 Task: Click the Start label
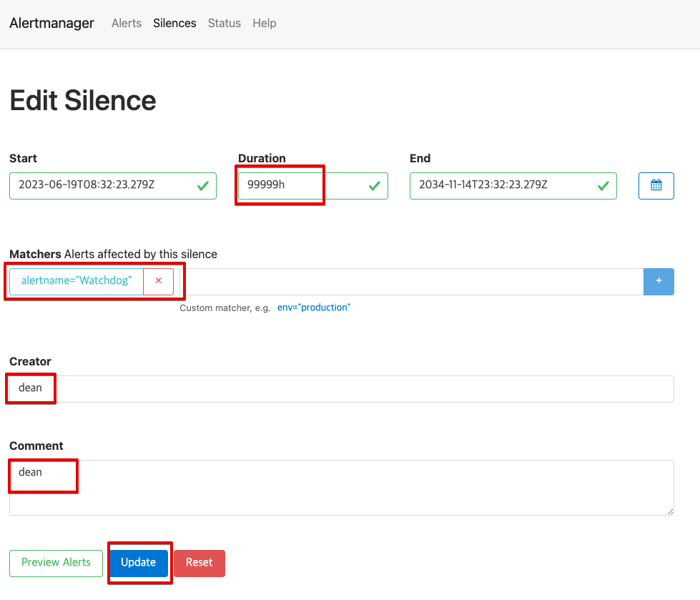[23, 158]
